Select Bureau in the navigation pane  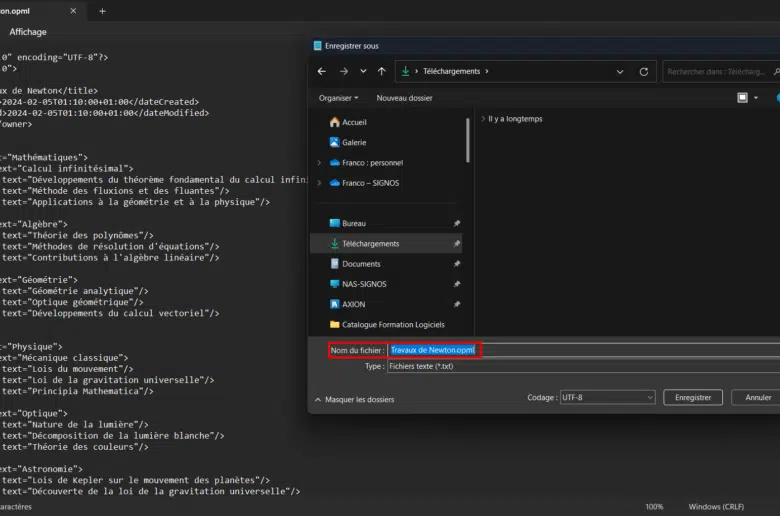[354, 223]
